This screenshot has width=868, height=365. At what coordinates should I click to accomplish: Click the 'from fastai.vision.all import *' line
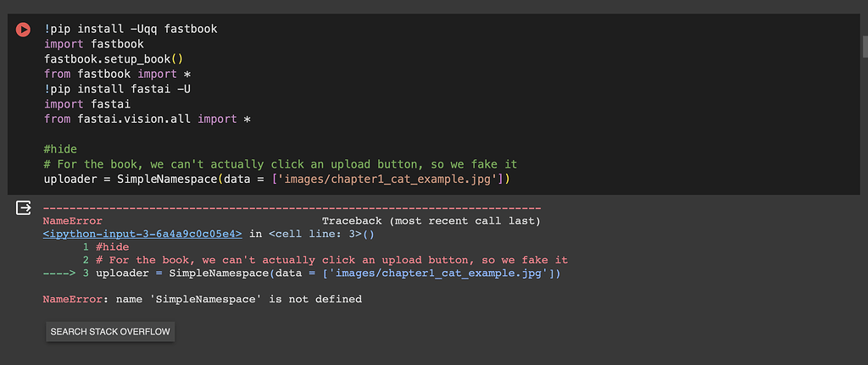point(147,119)
